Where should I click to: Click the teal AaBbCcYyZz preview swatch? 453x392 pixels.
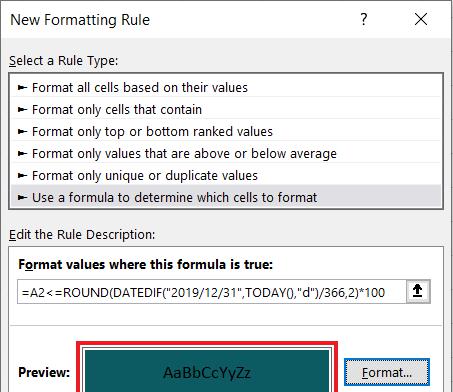click(x=207, y=371)
